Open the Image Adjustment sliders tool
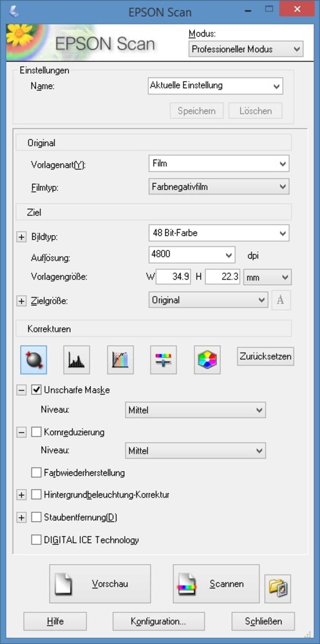 click(x=164, y=360)
